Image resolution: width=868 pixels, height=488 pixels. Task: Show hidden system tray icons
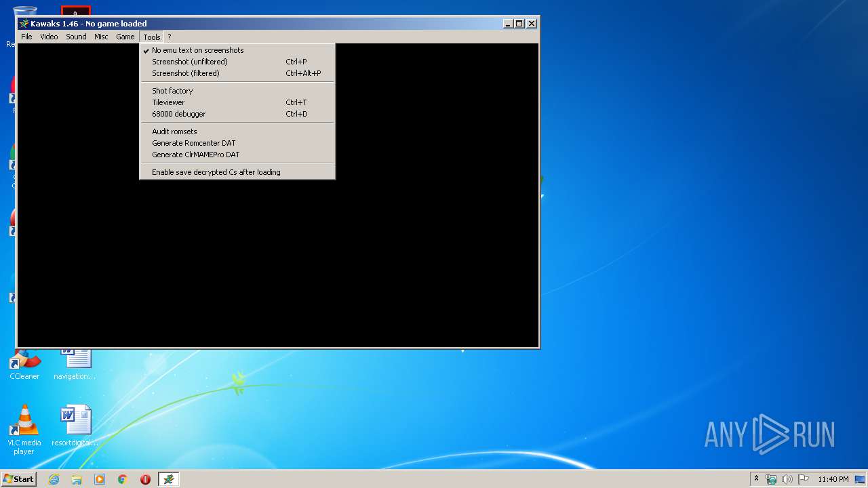[757, 479]
